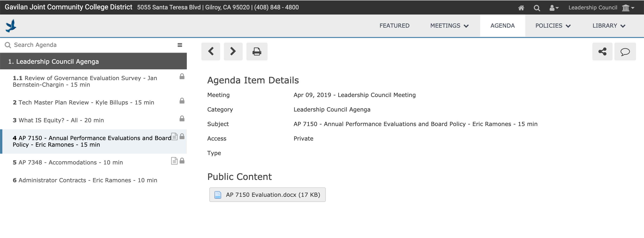
Task: Download AP 7150 Evaluation.docx attachment
Action: point(267,195)
